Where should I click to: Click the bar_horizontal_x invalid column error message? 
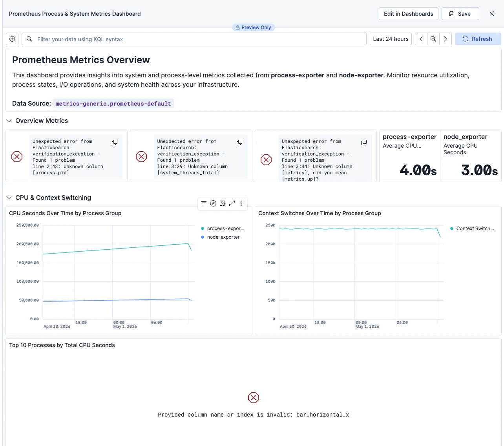[x=254, y=415]
